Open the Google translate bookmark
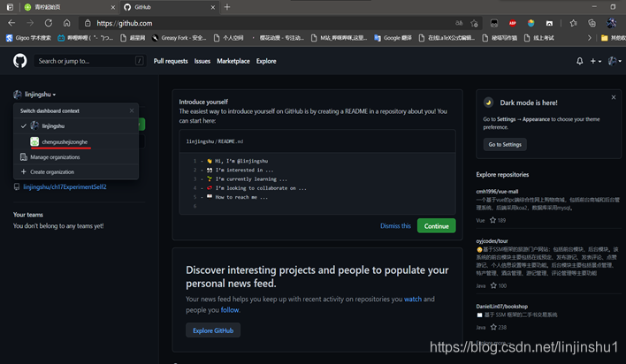The width and height of the screenshot is (626, 364). [x=393, y=38]
